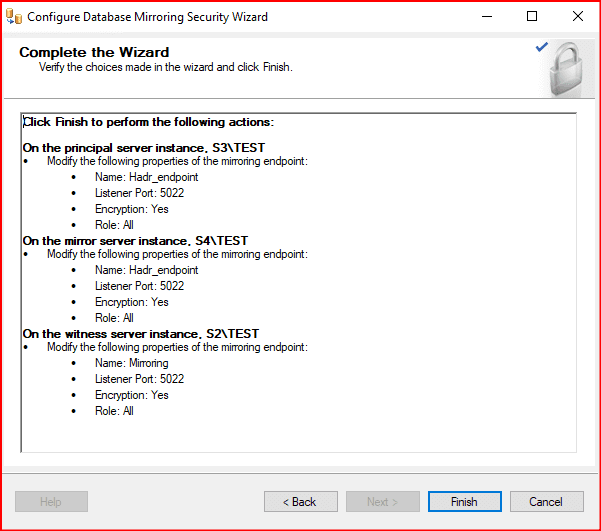Viewport: 601px width, 531px height.
Task: Click the 'Name: Mirroring' line
Action: pos(131,363)
